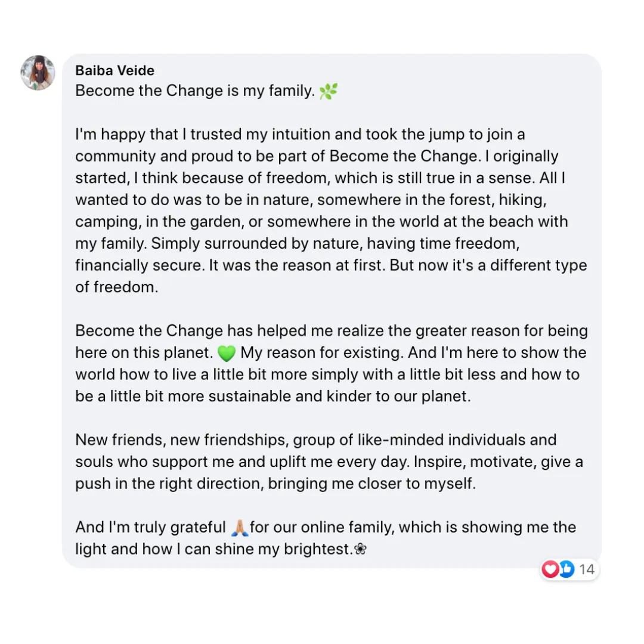Click the flower emoji after 'brightest'
This screenshot has width=644, height=644.
point(360,549)
